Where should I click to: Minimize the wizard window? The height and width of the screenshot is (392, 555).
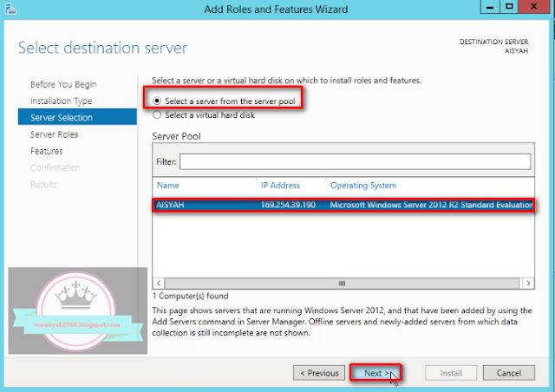pyautogui.click(x=489, y=6)
